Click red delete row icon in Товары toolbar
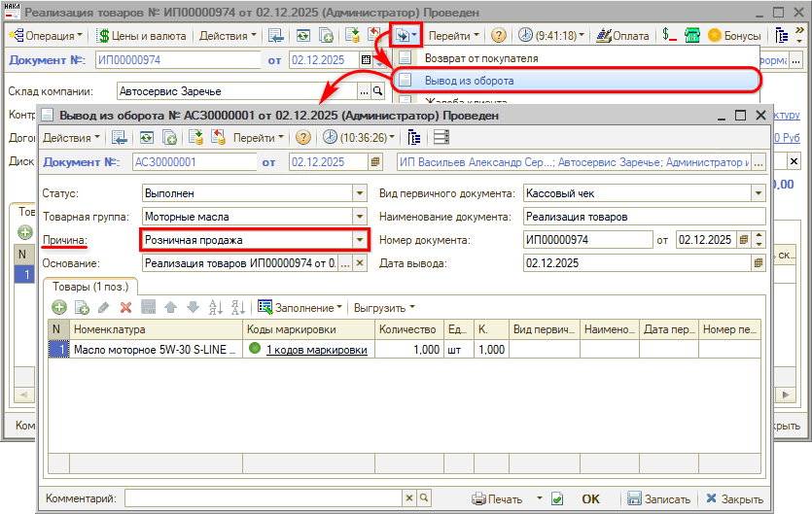Viewport: 812px width, 514px height. 125,308
